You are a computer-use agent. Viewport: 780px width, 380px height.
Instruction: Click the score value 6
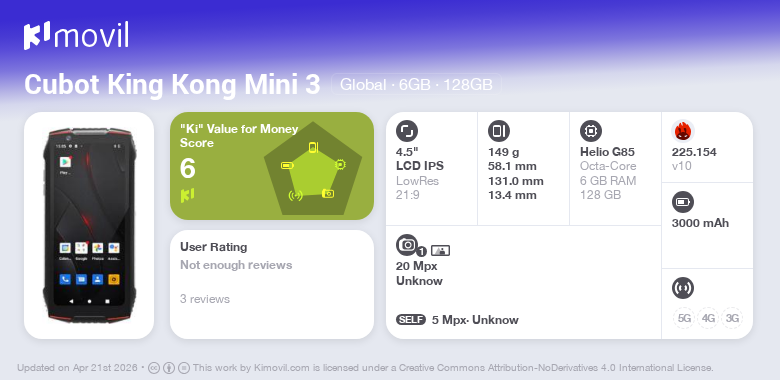(188, 169)
